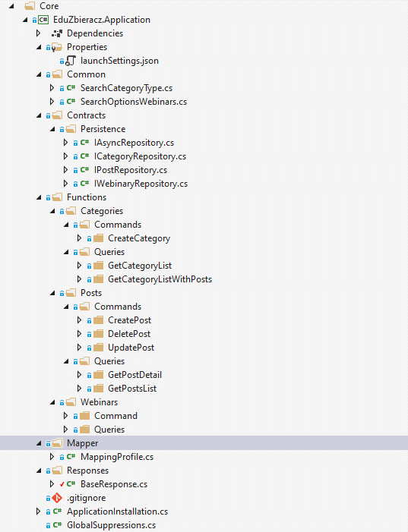Select GetCategoryListWithPosts folder
Image resolution: width=408 pixels, height=532 pixels.
[160, 279]
